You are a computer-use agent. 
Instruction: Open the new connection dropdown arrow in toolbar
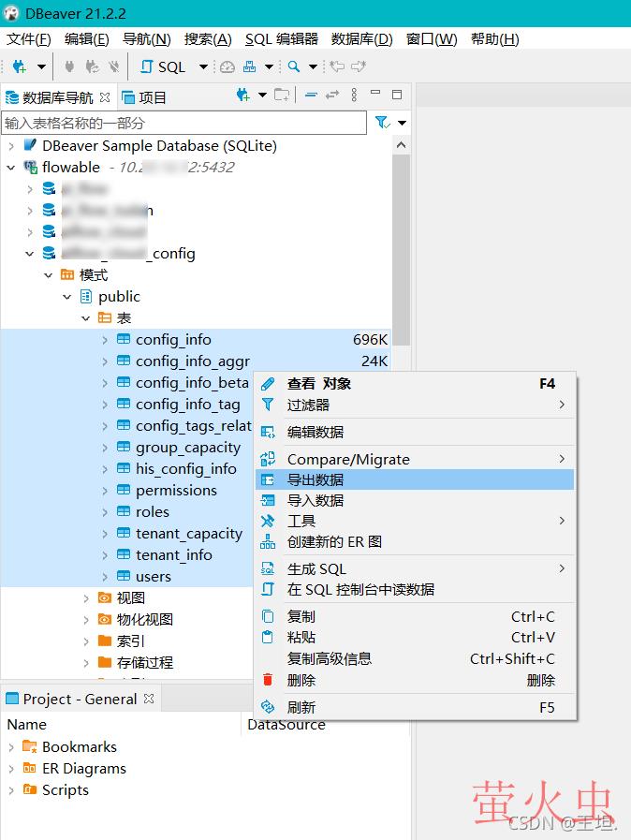(x=41, y=67)
